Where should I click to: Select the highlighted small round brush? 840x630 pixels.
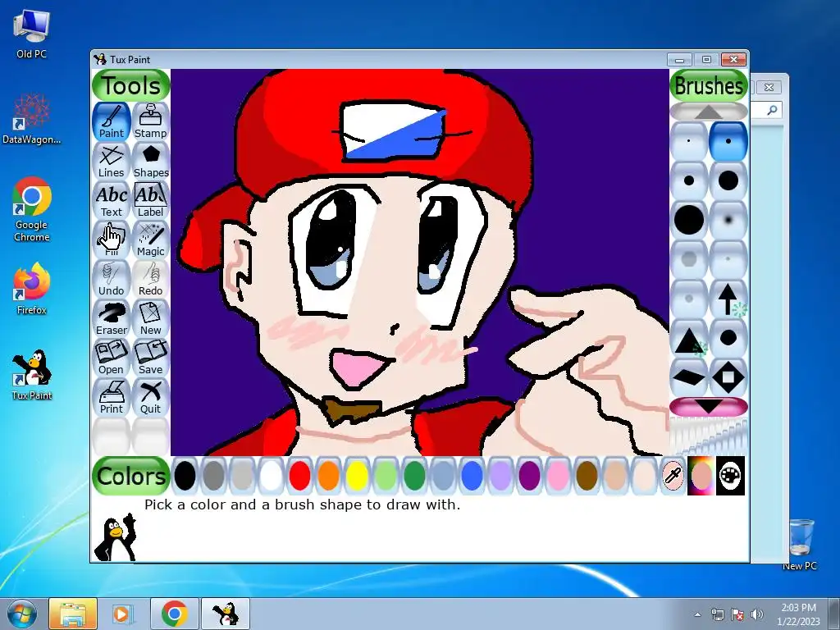(x=728, y=141)
